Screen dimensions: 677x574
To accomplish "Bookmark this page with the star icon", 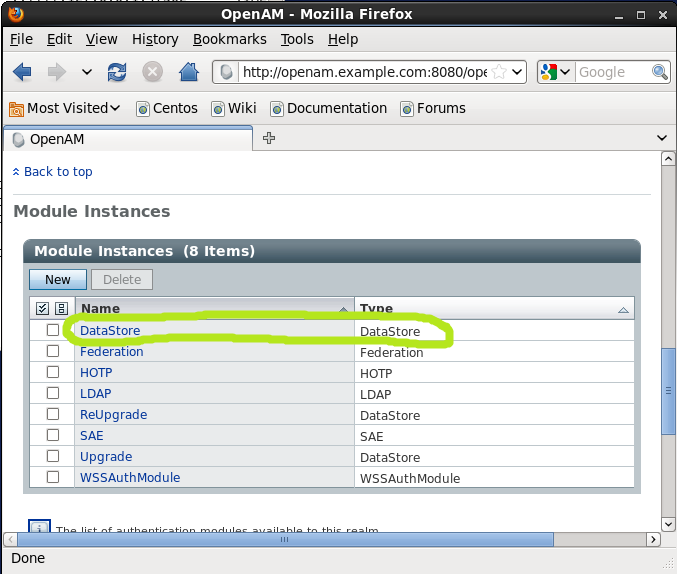I will tap(499, 72).
